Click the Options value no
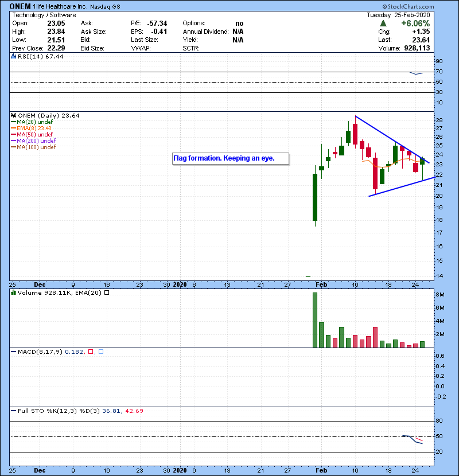The image size is (459, 476). (x=239, y=24)
